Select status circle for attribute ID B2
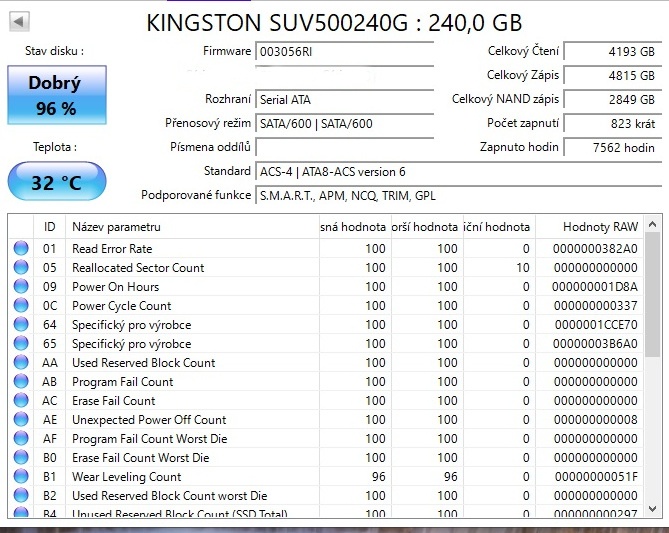Viewport: 669px width, 533px height. 21,495
